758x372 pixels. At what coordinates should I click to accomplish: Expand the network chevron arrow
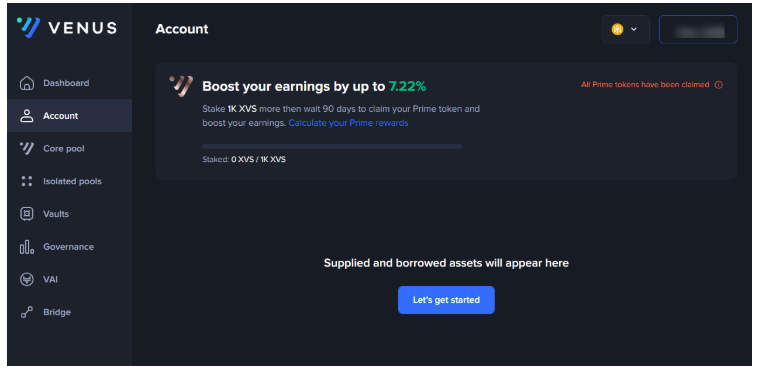click(634, 29)
